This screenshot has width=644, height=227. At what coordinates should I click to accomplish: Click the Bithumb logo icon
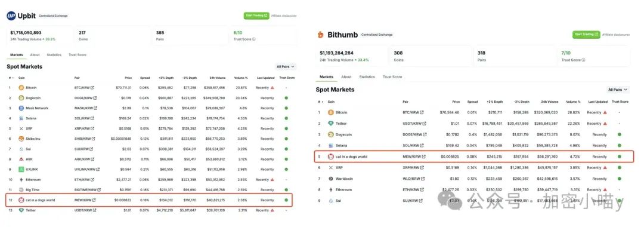click(x=320, y=35)
